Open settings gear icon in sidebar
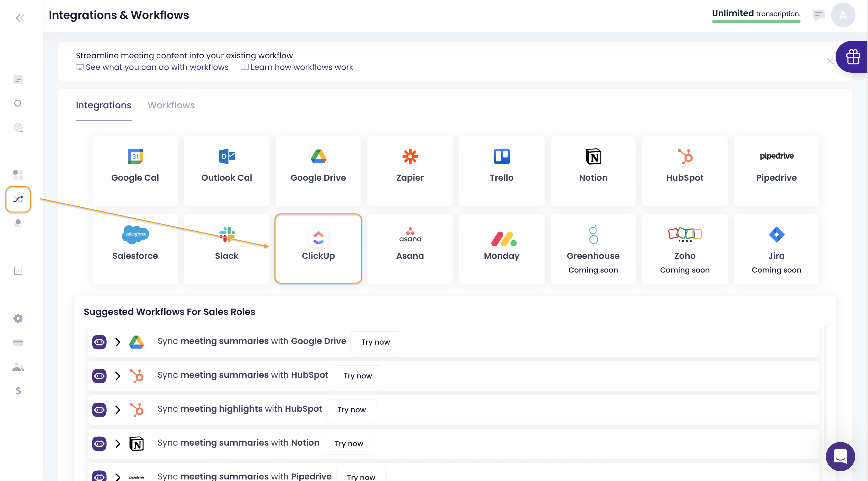This screenshot has height=481, width=868. coord(18,318)
